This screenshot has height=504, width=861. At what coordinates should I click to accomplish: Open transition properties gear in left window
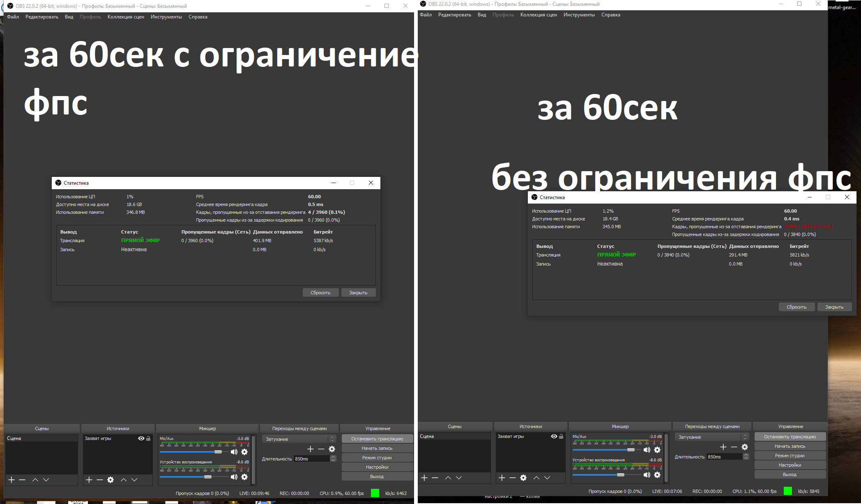(332, 449)
